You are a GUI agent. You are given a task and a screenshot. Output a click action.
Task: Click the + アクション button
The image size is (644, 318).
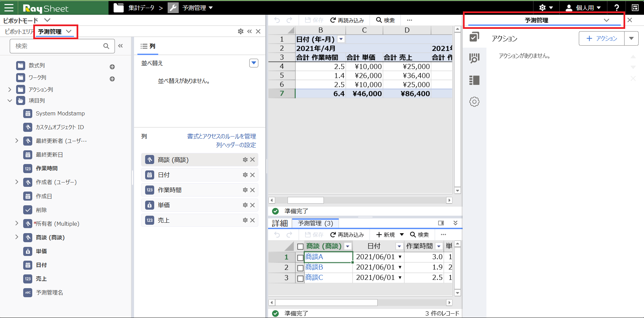(x=601, y=39)
